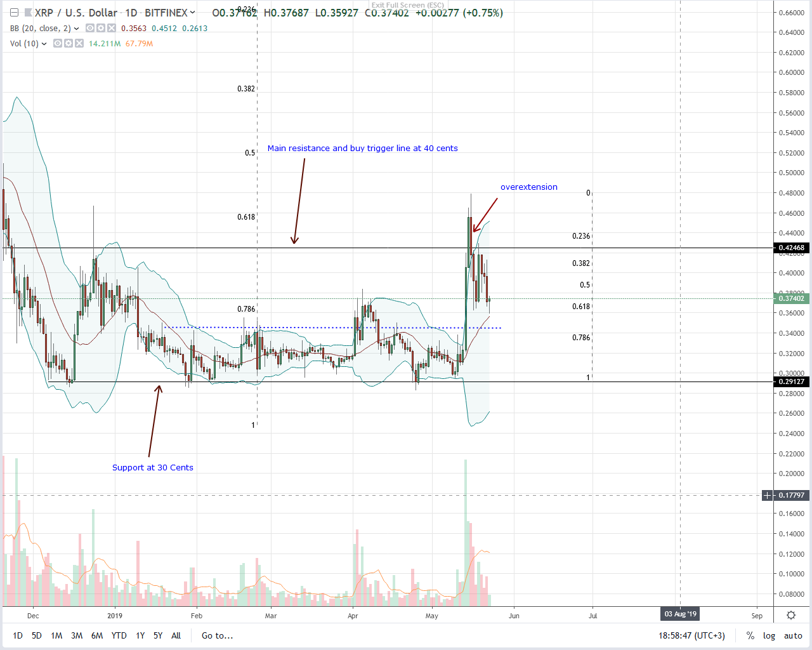
Task: Click the BB lower value 0.2613
Action: (195, 29)
